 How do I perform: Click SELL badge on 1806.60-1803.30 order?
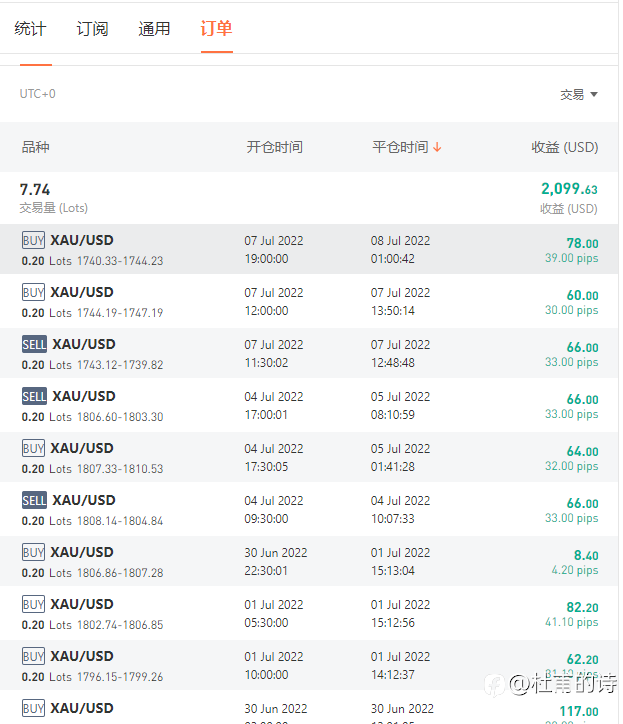coord(34,397)
